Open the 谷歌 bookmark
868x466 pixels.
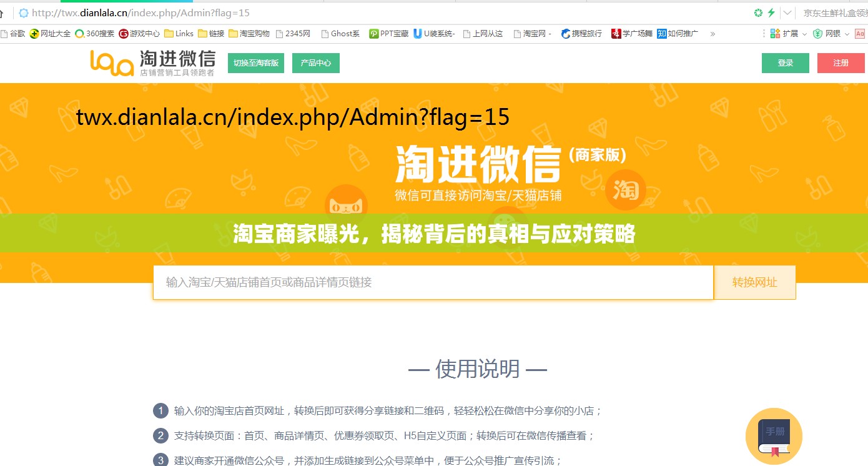(12, 34)
